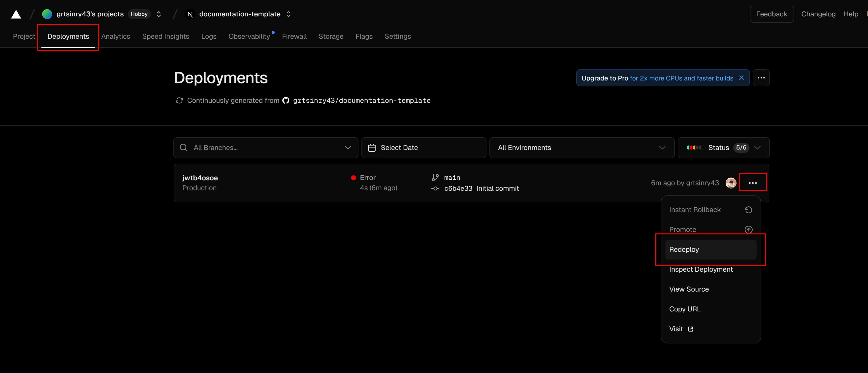Open the Firewall tab
Image resolution: width=868 pixels, height=373 pixels.
pyautogui.click(x=294, y=37)
